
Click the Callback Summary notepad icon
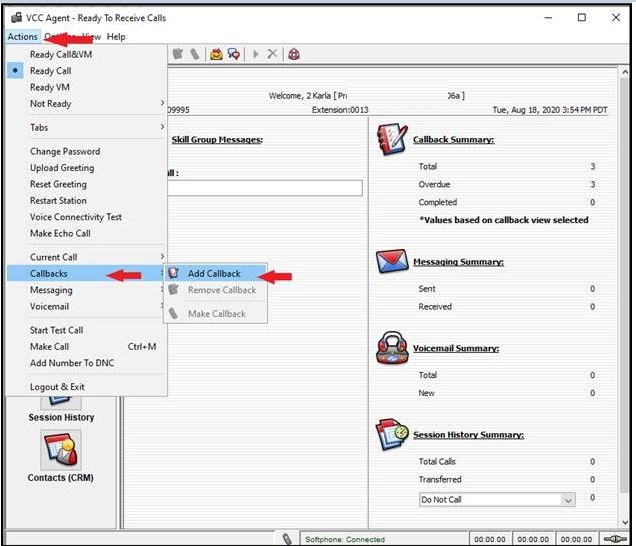coord(392,140)
